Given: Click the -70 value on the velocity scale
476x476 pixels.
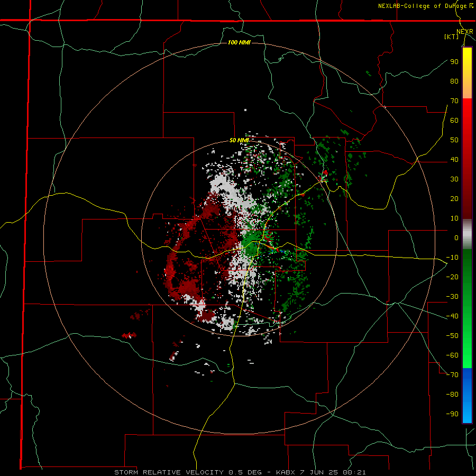Looking at the screenshot, I should (x=452, y=375).
